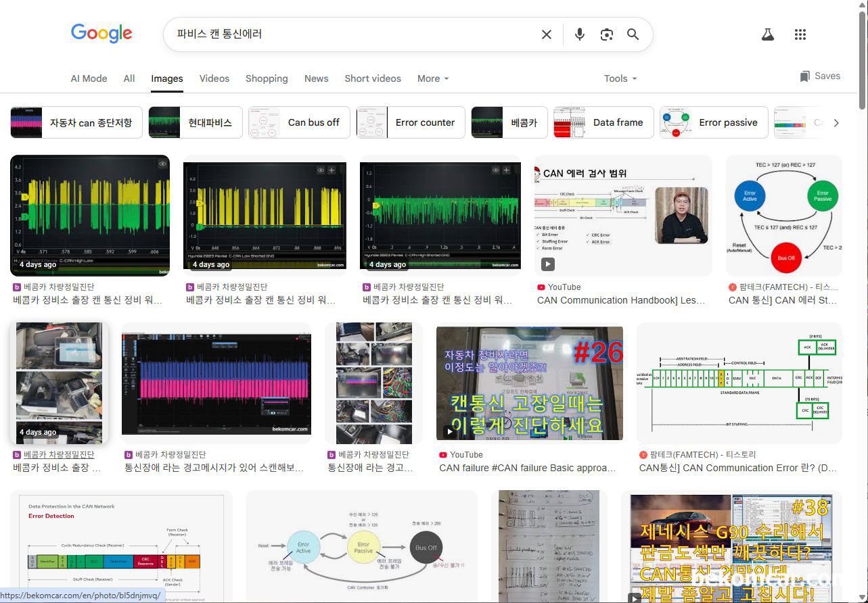The height and width of the screenshot is (603, 868).
Task: Clear the search query with the X
Action: 547,34
